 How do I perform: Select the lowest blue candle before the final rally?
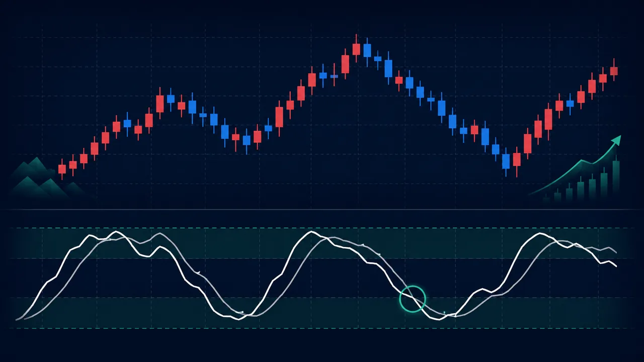coord(506,161)
